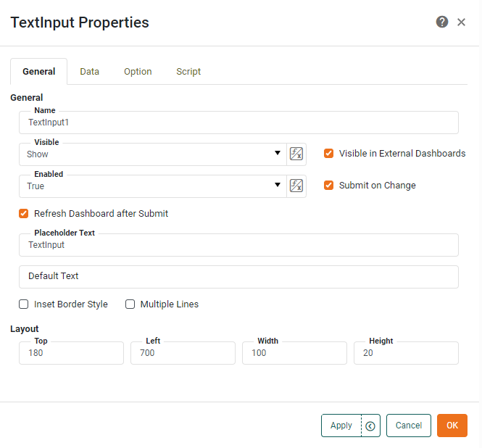The width and height of the screenshot is (482, 448).
Task: Select the Height field showing 20
Action: (x=406, y=353)
